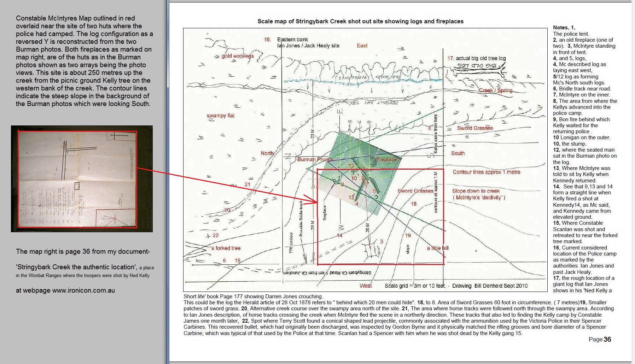
Task: Click "The map right is page 36" line
Action: click(83, 252)
